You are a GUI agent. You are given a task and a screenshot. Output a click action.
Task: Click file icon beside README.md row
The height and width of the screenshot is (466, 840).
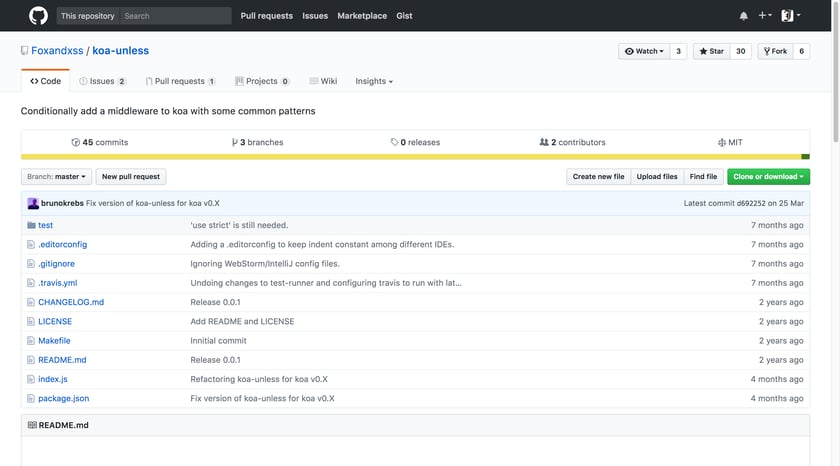(x=31, y=360)
